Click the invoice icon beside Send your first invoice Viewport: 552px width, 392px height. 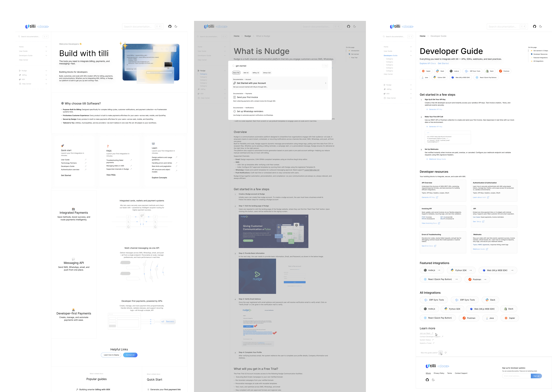234,97
